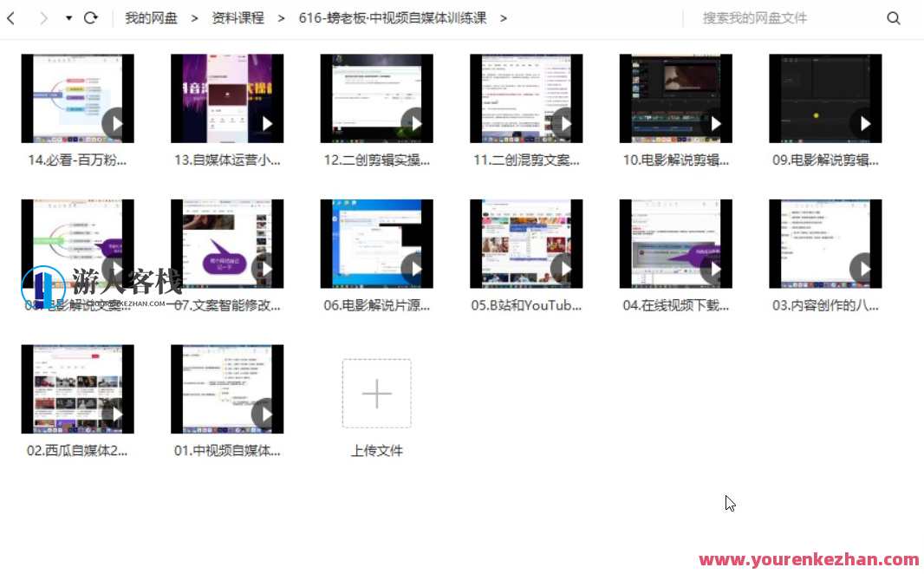Click the back navigation arrow
Image resolution: width=924 pixels, height=574 pixels.
(11, 16)
